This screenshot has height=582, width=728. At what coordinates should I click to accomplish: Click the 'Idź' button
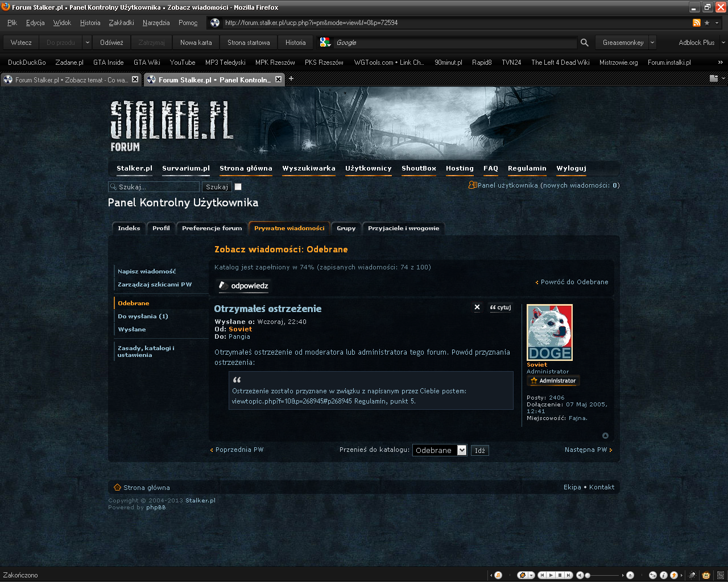click(480, 451)
